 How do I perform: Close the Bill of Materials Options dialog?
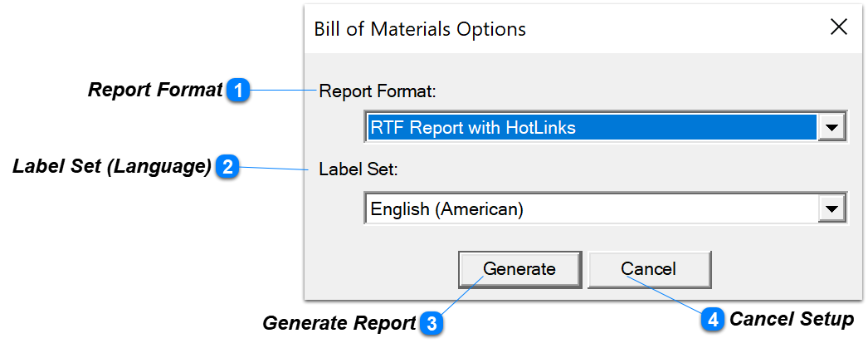[x=839, y=27]
